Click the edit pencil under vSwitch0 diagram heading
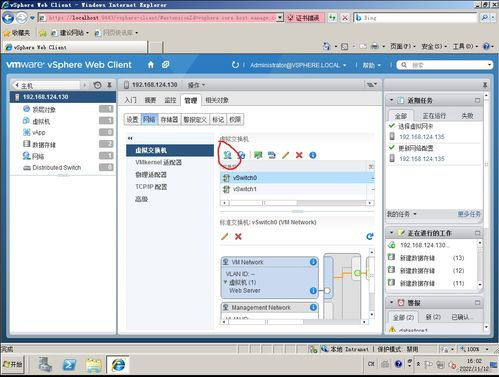Image resolution: width=499 pixels, height=377 pixels. point(225,237)
